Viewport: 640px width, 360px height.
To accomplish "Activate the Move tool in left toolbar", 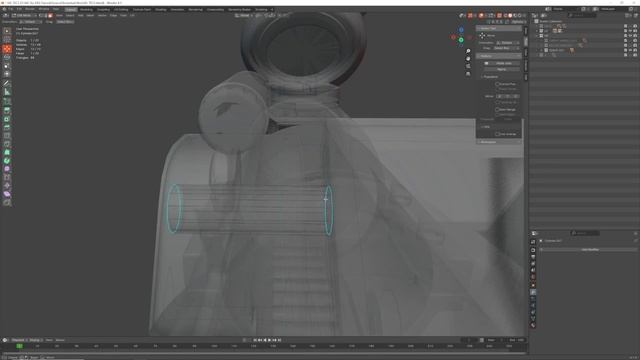I will (x=7, y=49).
